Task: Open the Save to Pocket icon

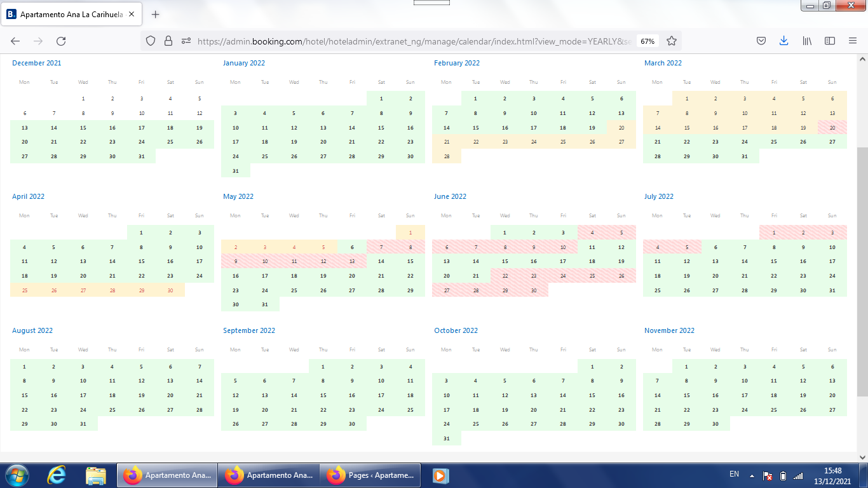Action: (x=761, y=41)
